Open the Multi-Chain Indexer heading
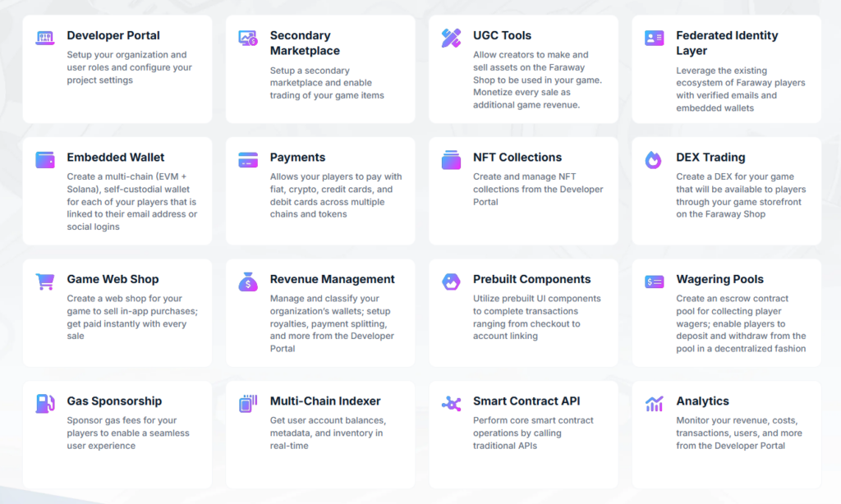This screenshot has width=841, height=504. (x=325, y=401)
